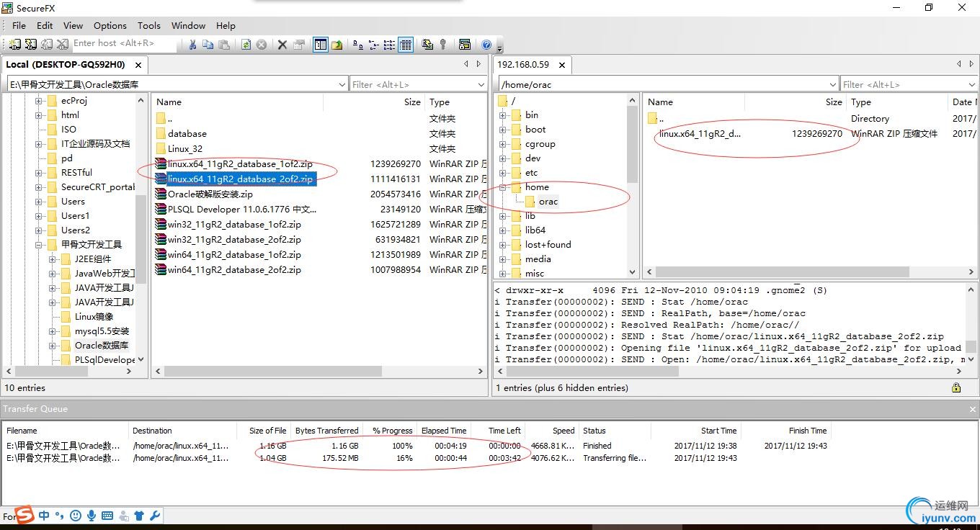Viewport: 980px width, 530px height.
Task: Switch to Small Icons view mode
Action: pos(374,45)
